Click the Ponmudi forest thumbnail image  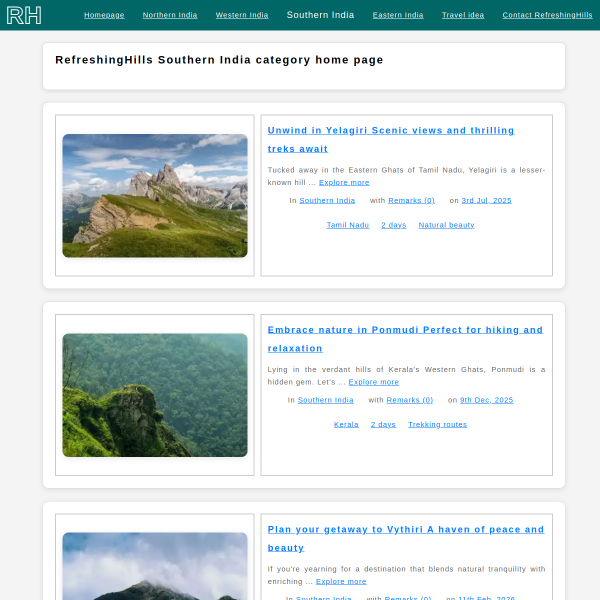tap(155, 395)
